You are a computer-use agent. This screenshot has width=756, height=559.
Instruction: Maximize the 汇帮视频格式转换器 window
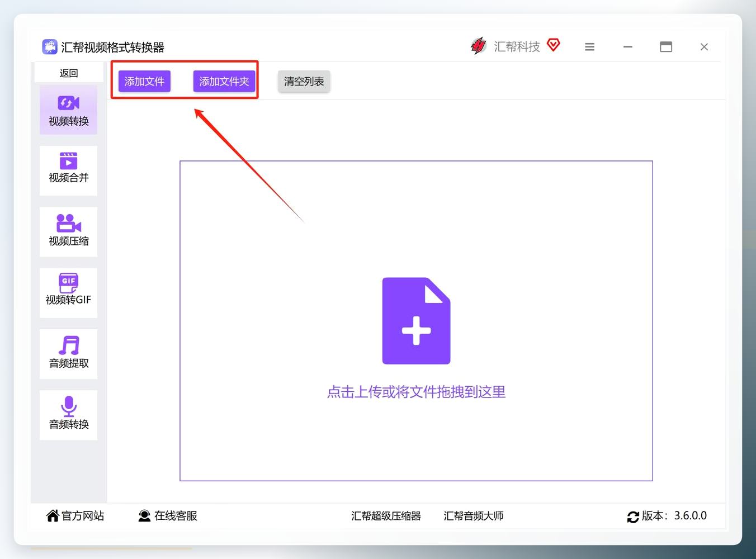(666, 47)
